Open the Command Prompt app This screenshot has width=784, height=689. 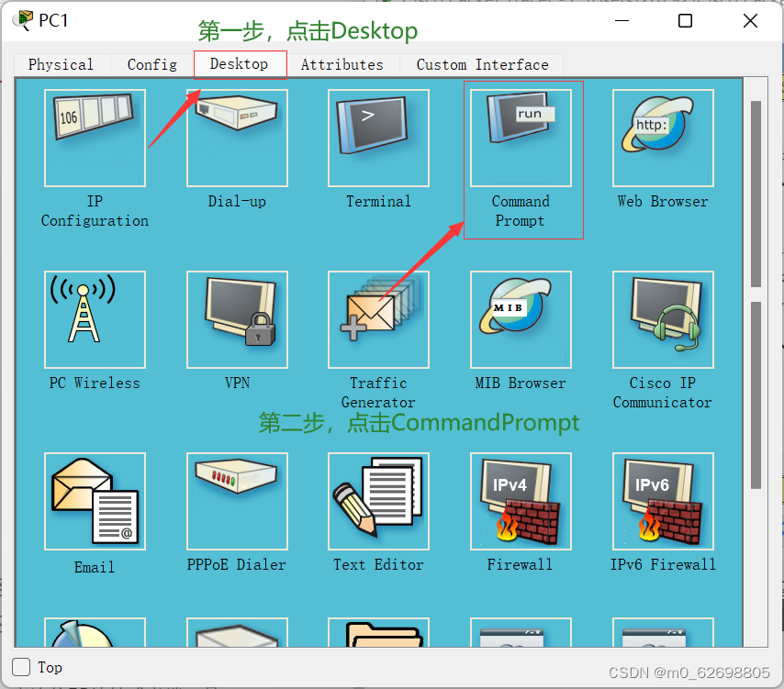(521, 138)
